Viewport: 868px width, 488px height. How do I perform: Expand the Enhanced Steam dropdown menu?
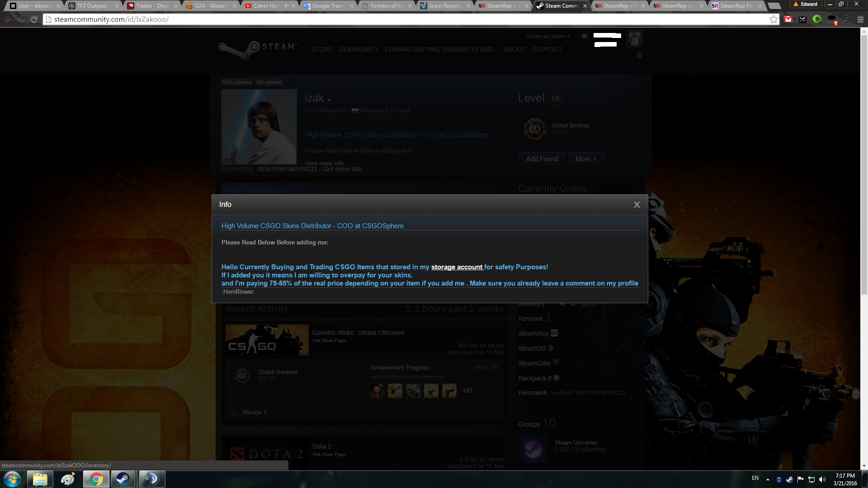click(548, 36)
